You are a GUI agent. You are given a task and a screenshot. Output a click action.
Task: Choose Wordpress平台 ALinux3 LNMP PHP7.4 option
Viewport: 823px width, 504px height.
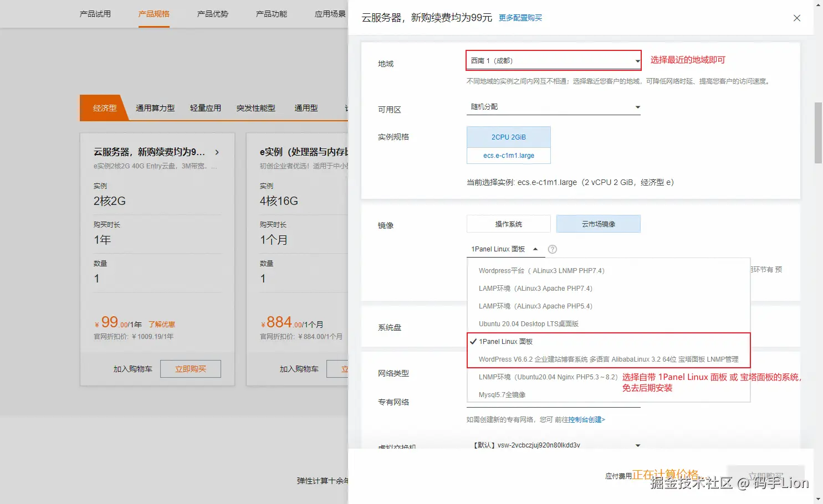coord(609,271)
